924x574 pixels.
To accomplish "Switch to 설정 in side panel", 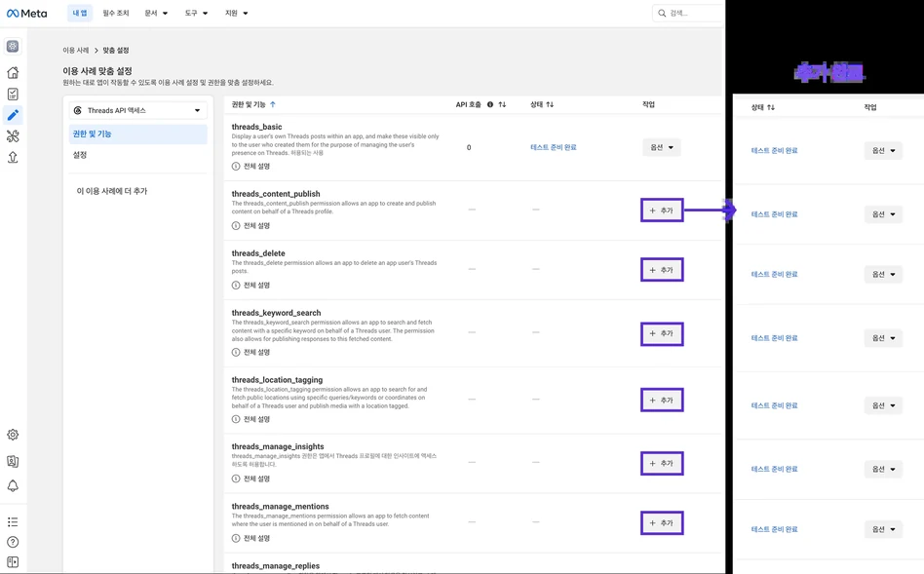I will pyautogui.click(x=80, y=155).
